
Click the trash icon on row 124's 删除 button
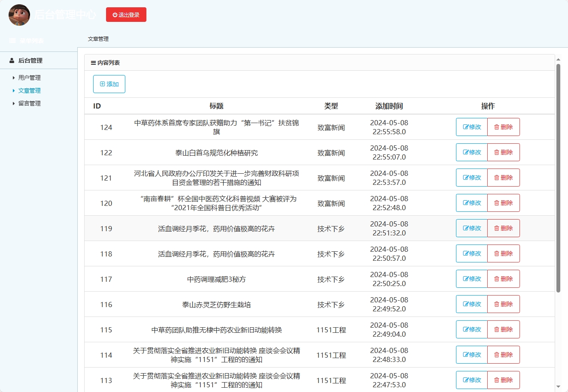click(x=497, y=127)
